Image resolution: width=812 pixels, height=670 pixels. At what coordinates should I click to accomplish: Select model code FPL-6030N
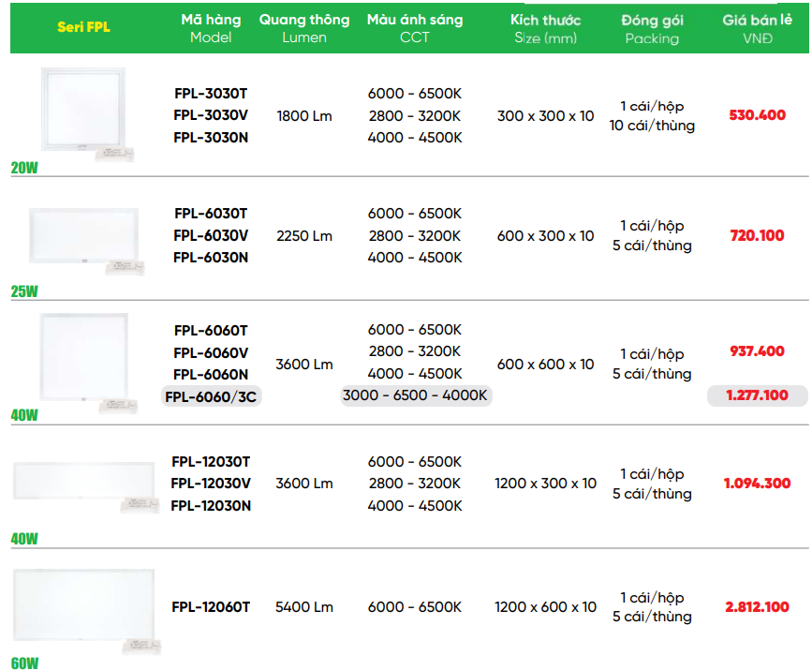coord(211,258)
